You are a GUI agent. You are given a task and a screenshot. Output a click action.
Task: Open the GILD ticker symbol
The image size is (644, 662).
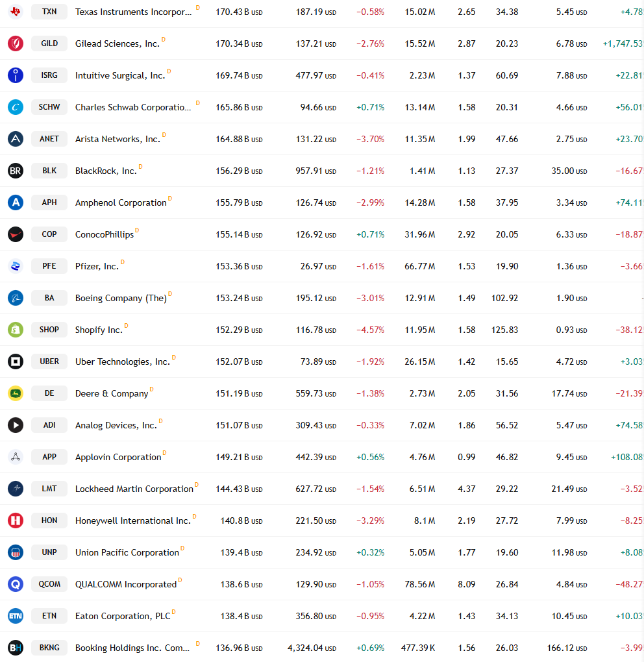(x=49, y=43)
